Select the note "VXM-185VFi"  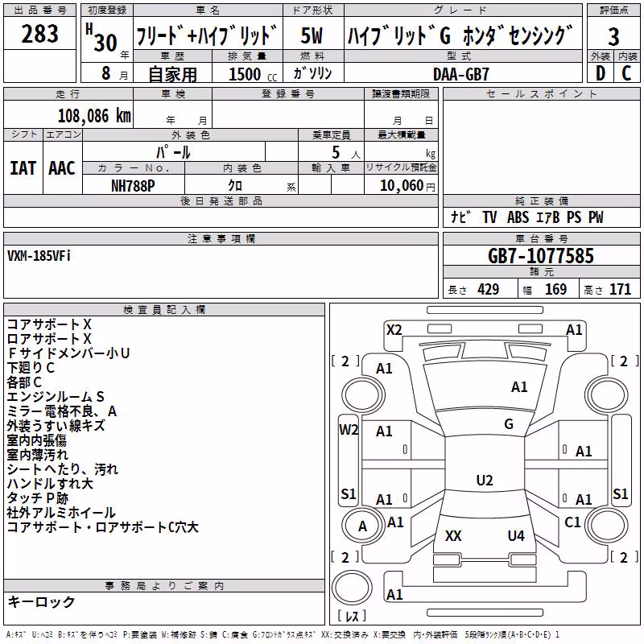(x=39, y=256)
